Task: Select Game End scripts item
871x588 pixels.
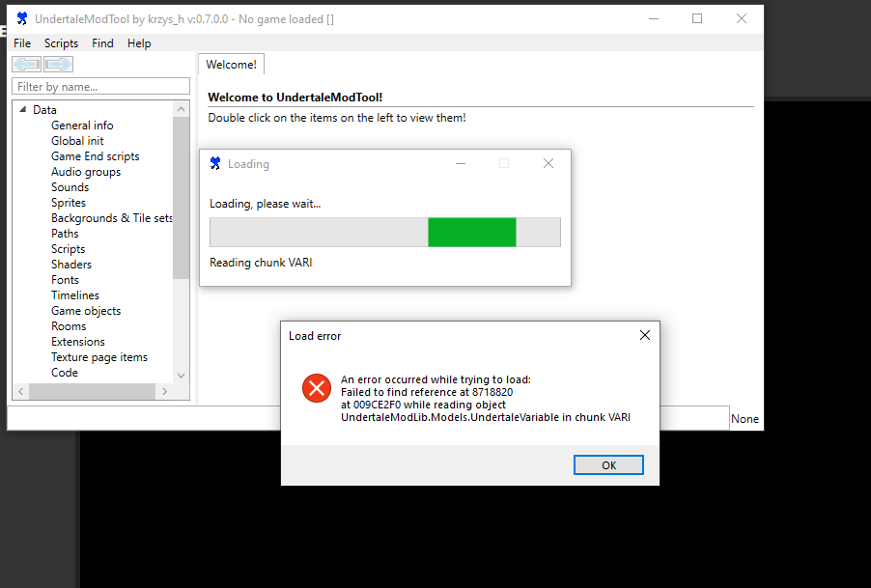Action: pos(95,156)
